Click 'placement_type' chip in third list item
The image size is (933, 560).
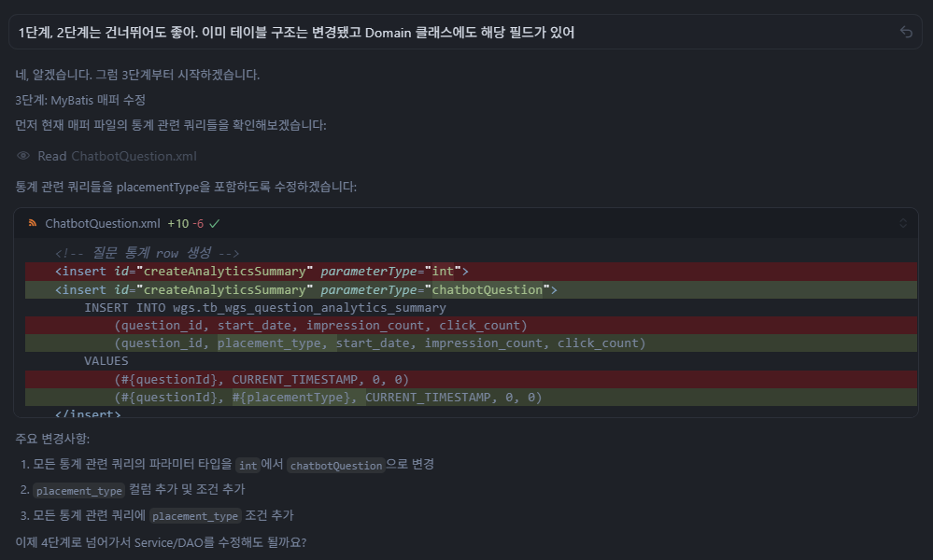click(195, 516)
